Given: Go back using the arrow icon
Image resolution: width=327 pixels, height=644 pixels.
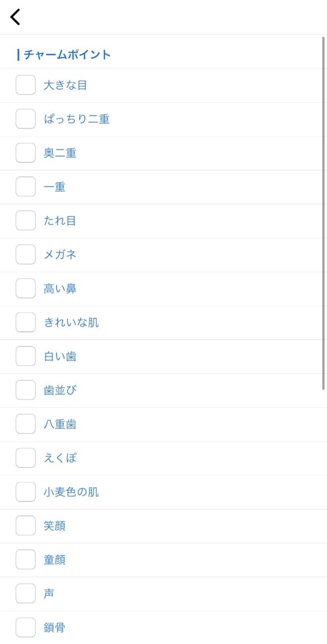Looking at the screenshot, I should pyautogui.click(x=15, y=17).
